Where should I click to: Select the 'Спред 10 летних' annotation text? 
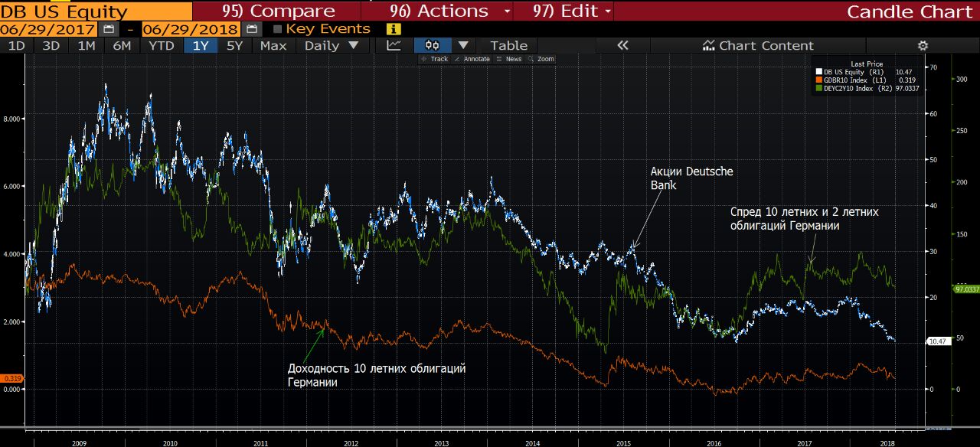(x=804, y=219)
